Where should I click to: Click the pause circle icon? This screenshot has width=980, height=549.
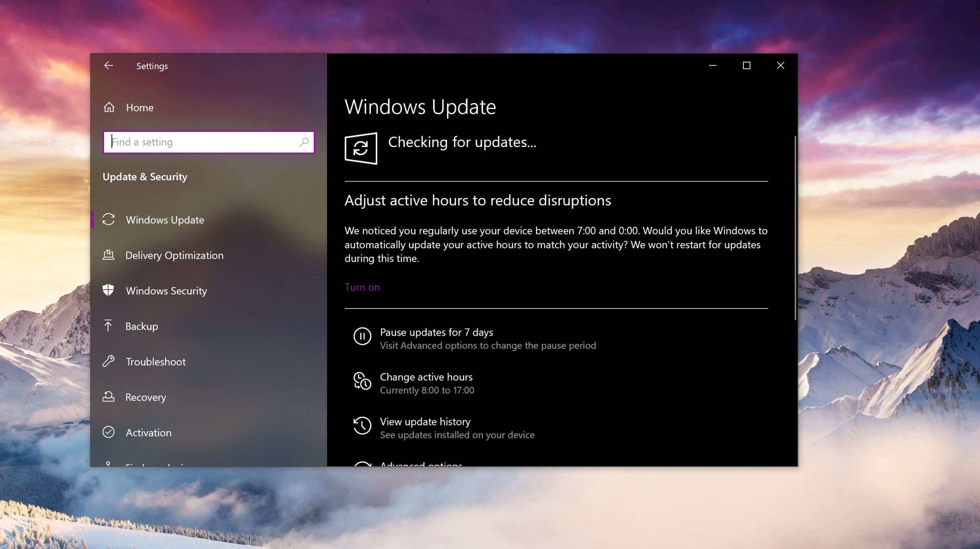pyautogui.click(x=362, y=336)
